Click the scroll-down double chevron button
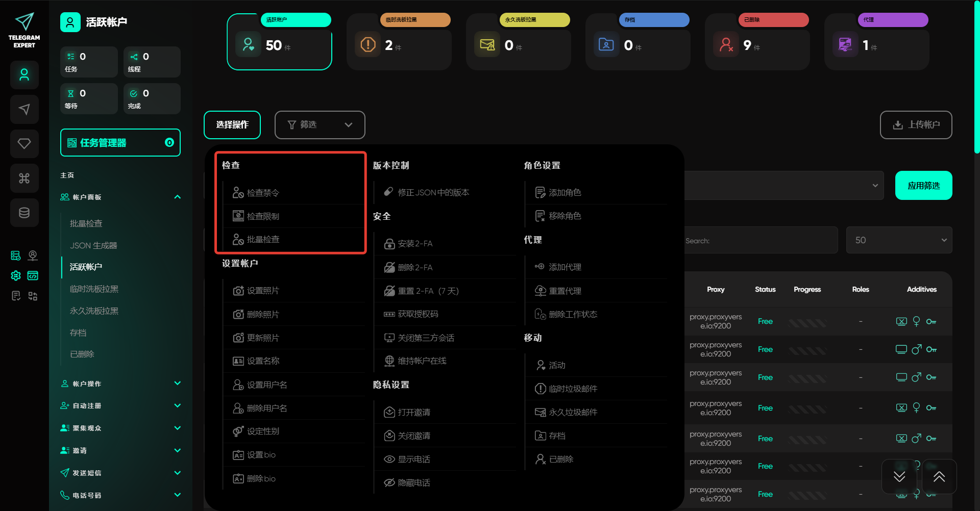The width and height of the screenshot is (980, 511). pos(899,476)
